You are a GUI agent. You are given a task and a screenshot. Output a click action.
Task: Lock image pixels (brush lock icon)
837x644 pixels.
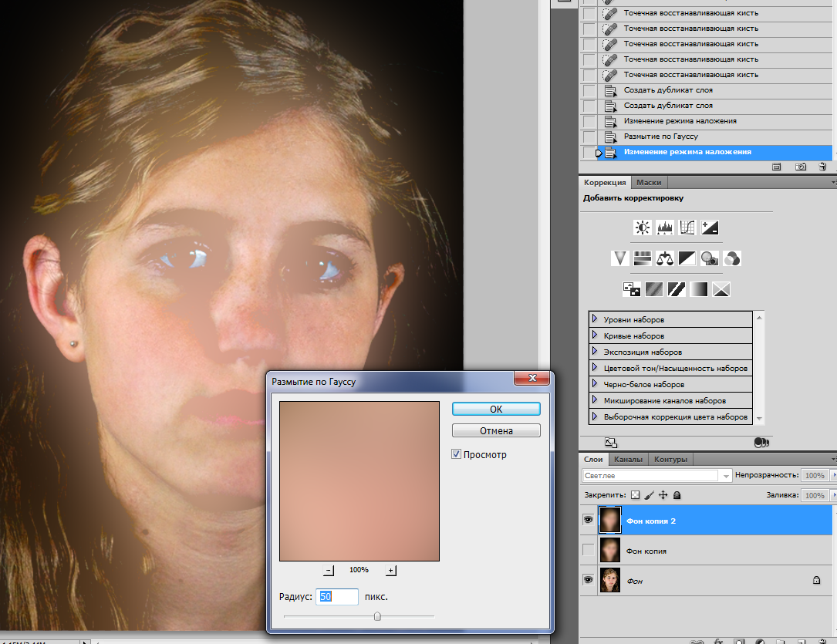coord(649,495)
